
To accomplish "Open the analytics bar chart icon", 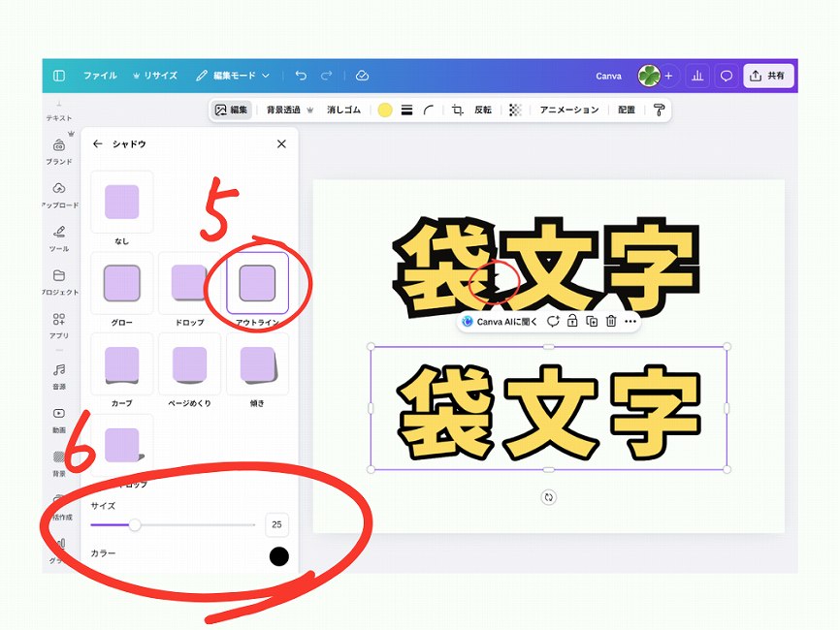I will [x=696, y=76].
